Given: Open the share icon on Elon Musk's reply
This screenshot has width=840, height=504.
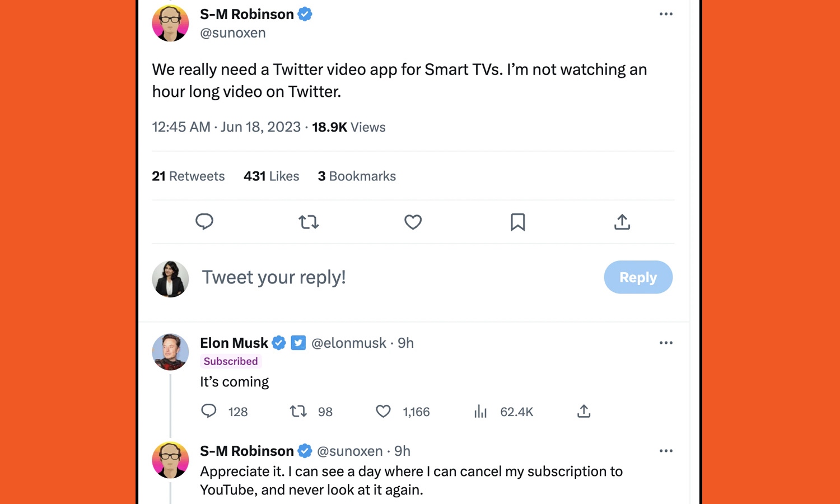Looking at the screenshot, I should coord(583,411).
